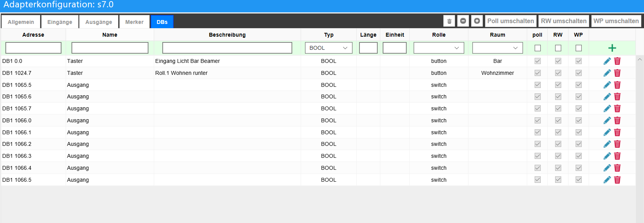Viewport: 644px width, 223px height.
Task: Click the minus circle toolbar icon
Action: coord(463,21)
